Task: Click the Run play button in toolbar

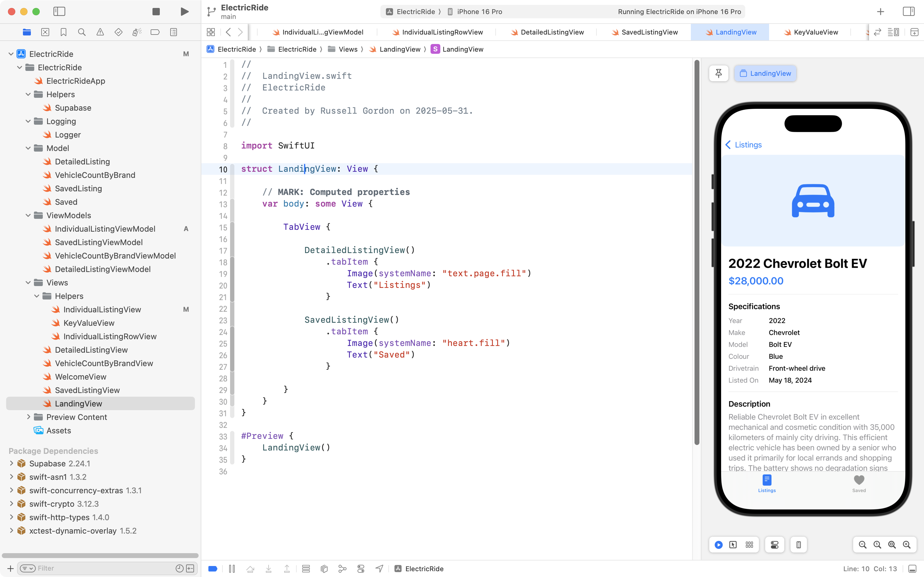Action: pyautogui.click(x=184, y=11)
